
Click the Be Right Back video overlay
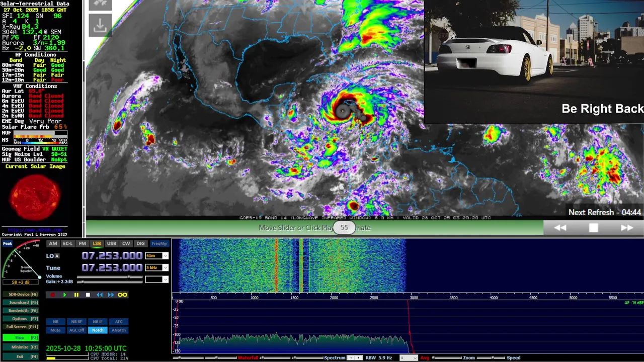point(534,62)
